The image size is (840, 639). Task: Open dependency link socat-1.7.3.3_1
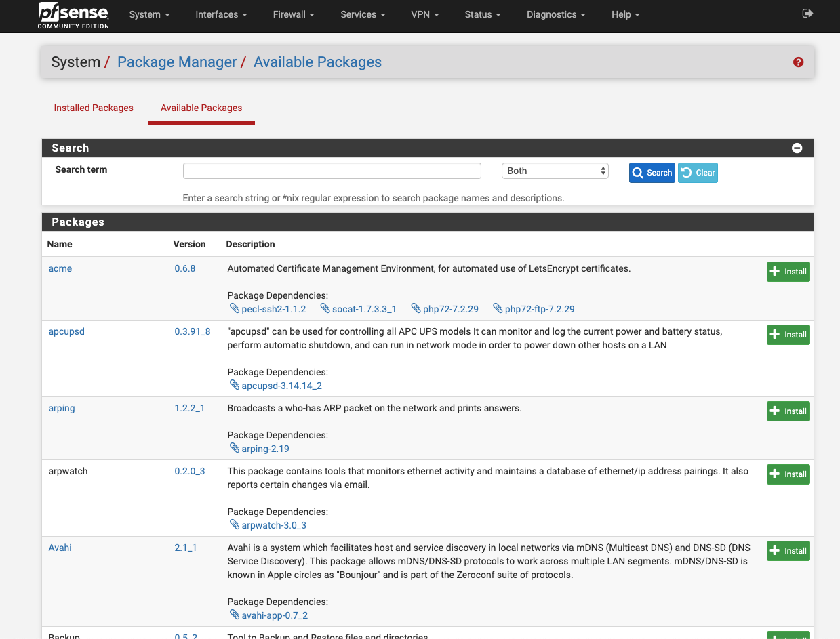pyautogui.click(x=364, y=309)
